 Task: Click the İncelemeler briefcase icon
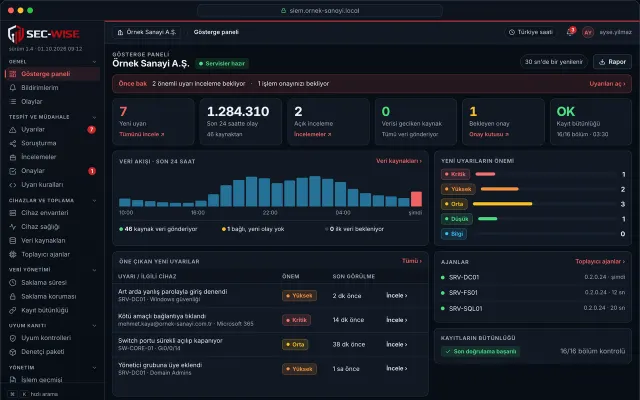tap(13, 157)
